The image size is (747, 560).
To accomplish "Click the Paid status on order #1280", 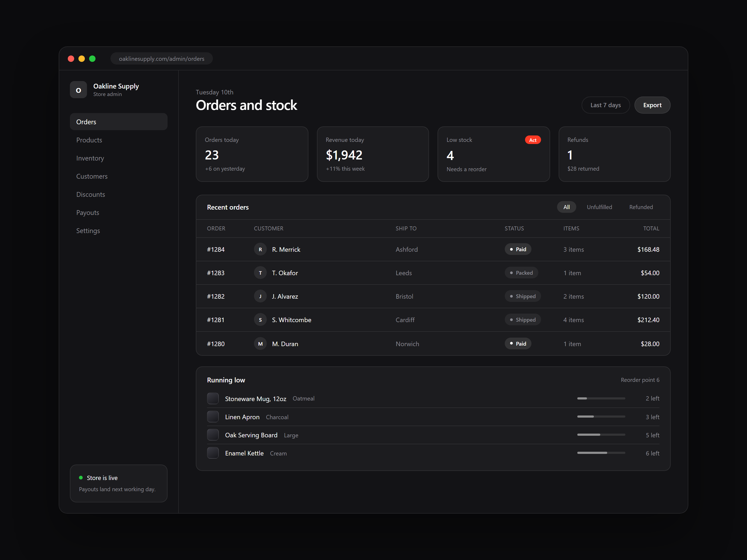I will coord(518,344).
